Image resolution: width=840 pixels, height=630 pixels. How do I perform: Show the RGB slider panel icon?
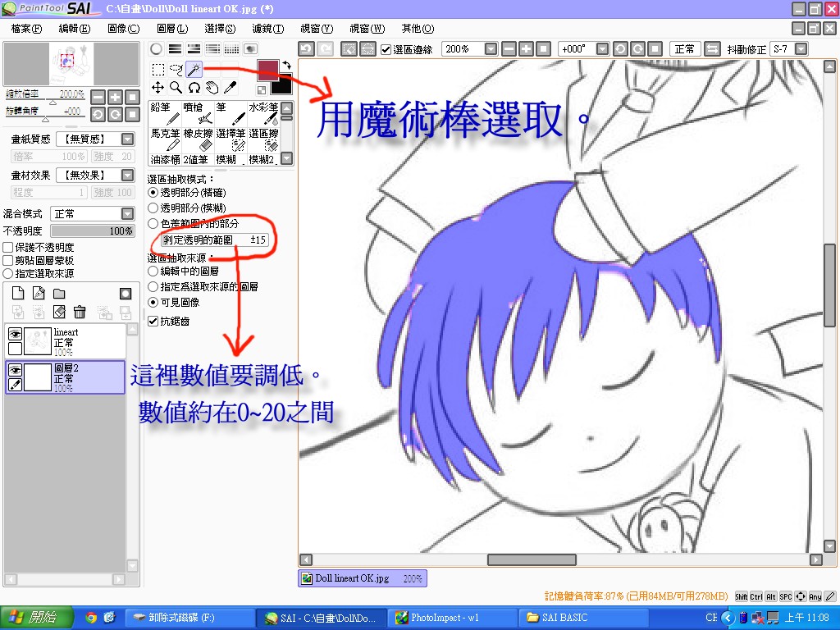click(176, 48)
